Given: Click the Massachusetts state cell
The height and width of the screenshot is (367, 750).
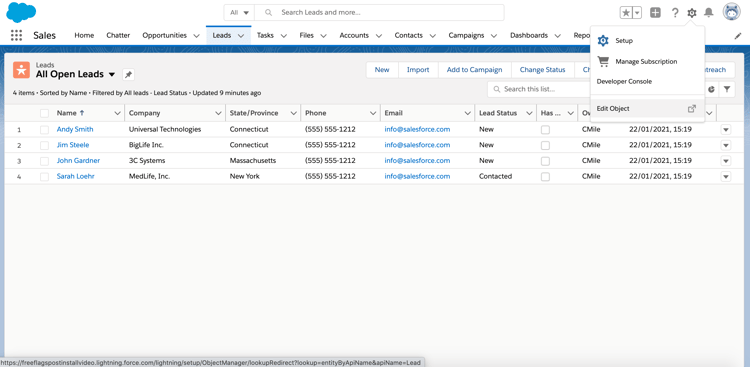Looking at the screenshot, I should point(253,160).
